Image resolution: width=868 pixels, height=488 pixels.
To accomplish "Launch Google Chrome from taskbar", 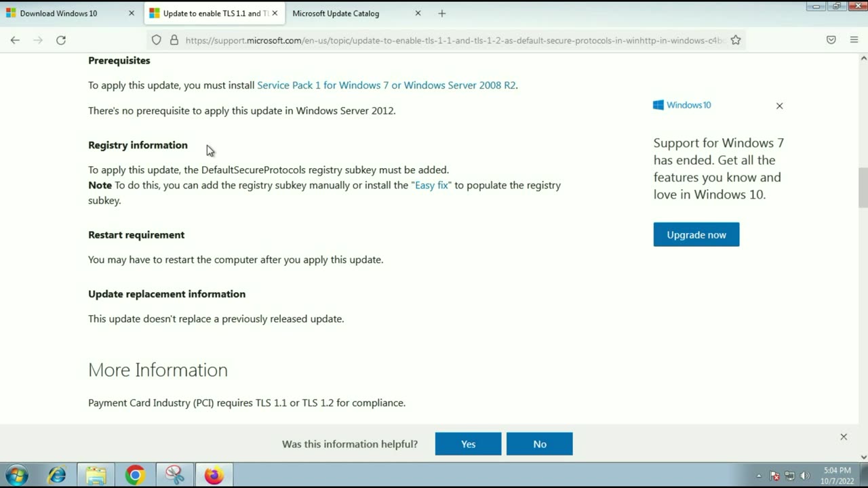I will pyautogui.click(x=135, y=475).
